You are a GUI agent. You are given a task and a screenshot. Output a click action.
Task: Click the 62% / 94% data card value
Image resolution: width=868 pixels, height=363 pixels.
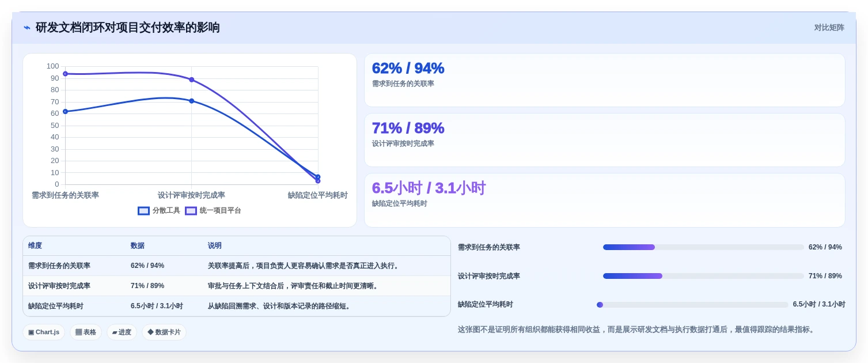click(x=408, y=68)
